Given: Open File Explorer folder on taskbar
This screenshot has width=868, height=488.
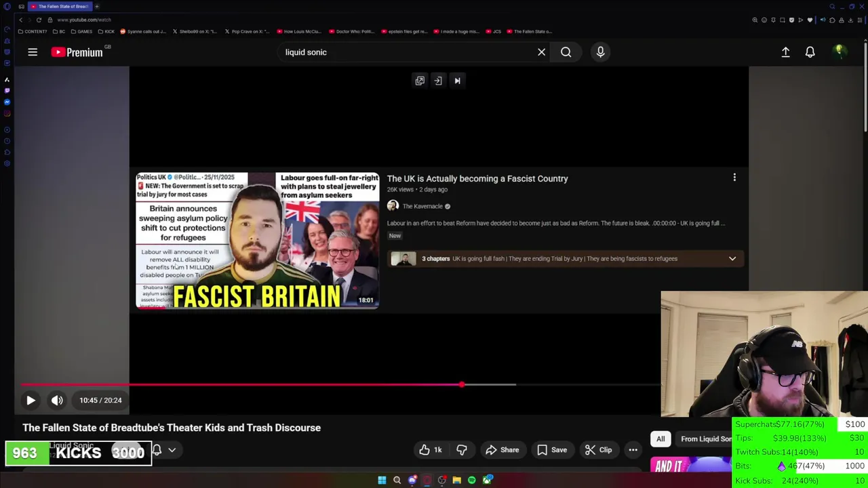Looking at the screenshot, I should (457, 481).
